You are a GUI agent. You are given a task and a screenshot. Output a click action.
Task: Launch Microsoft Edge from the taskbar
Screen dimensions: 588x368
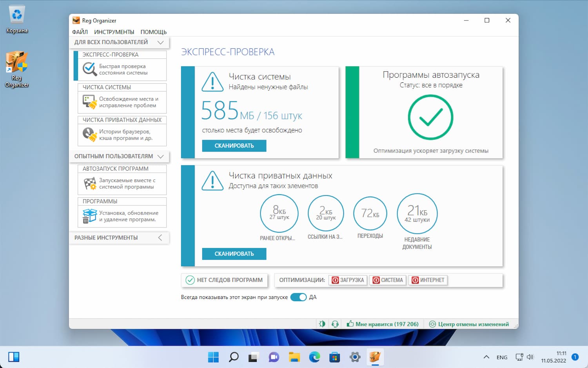click(x=314, y=357)
